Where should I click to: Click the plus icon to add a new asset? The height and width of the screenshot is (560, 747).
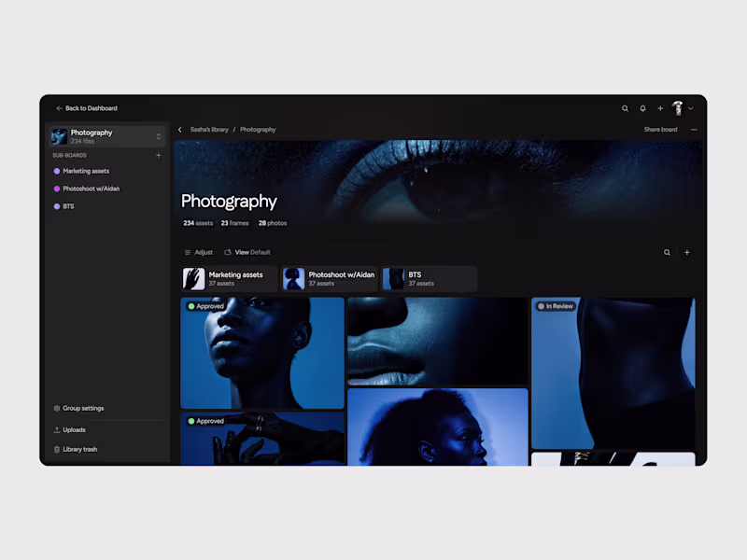(687, 252)
